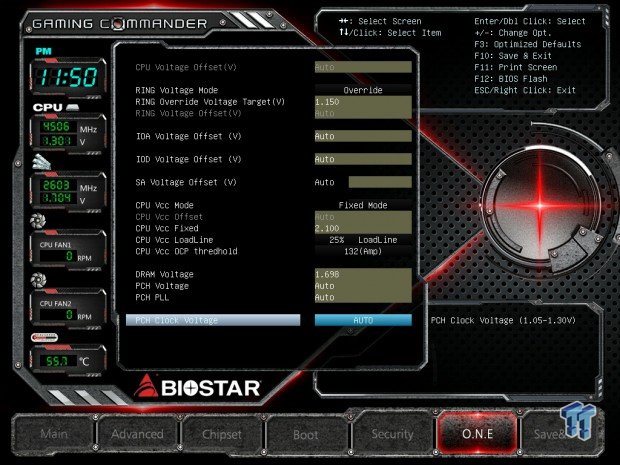Select the PCH PLL label
The height and width of the screenshot is (465, 620).
(x=152, y=297)
